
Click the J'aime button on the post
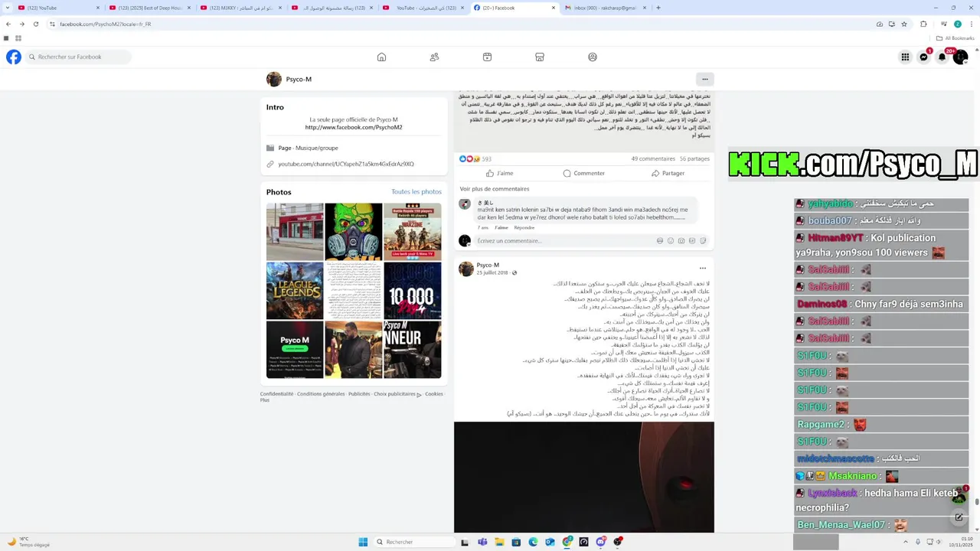click(x=499, y=173)
